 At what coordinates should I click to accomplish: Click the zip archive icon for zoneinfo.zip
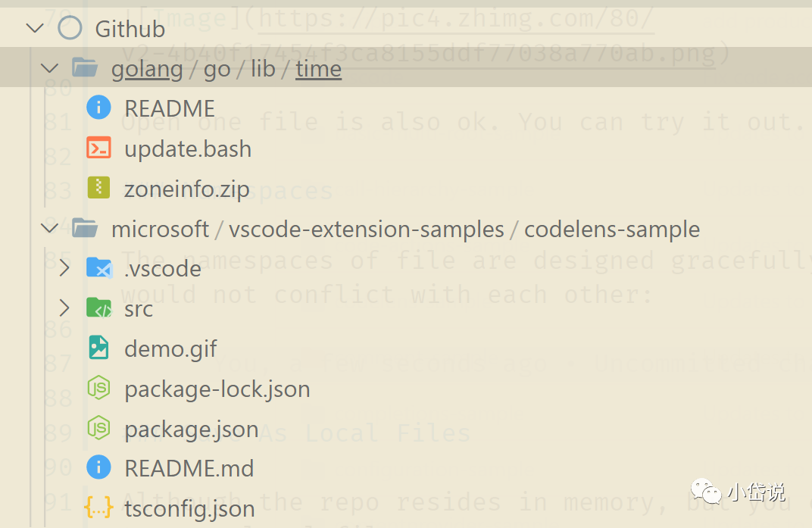tap(98, 188)
